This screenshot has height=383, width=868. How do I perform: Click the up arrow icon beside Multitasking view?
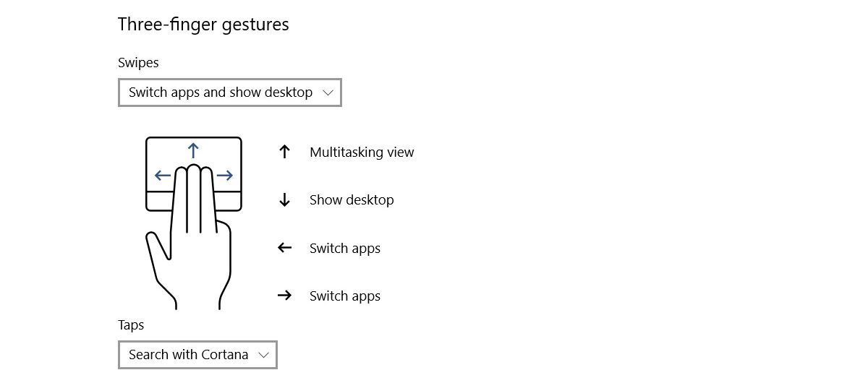coord(284,152)
